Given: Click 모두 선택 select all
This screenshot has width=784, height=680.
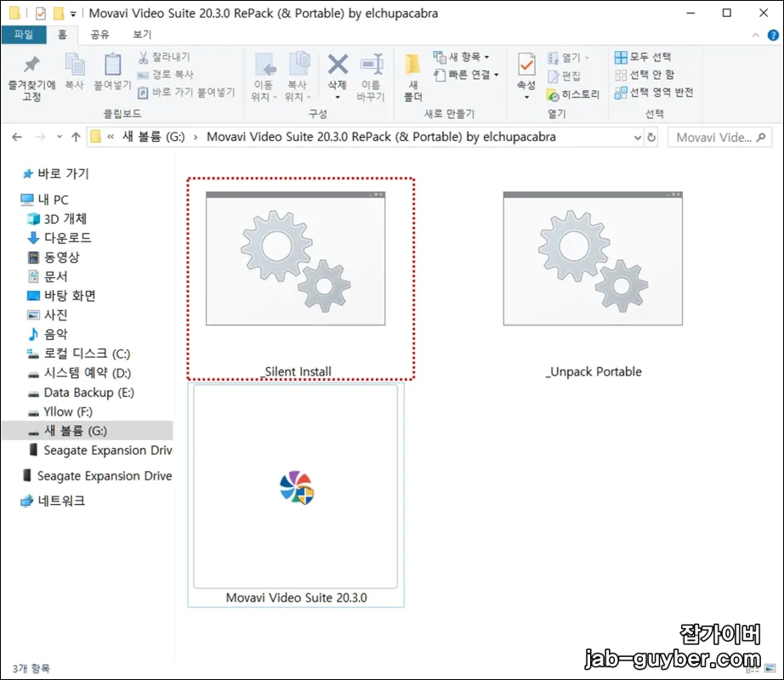Looking at the screenshot, I should click(x=643, y=57).
